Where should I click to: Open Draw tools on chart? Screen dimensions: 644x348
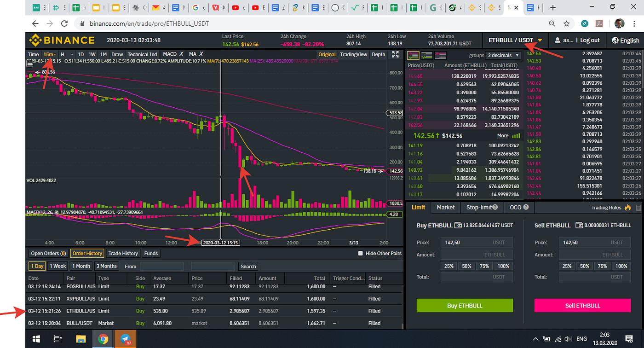click(117, 54)
